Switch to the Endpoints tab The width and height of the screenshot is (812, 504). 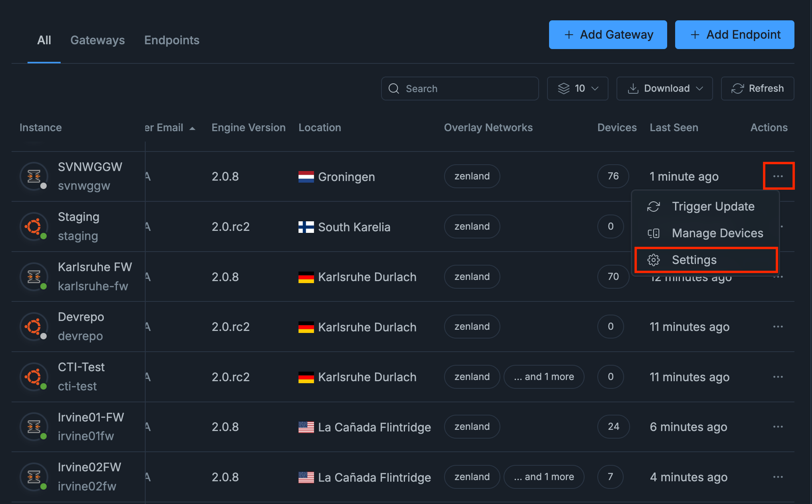click(x=172, y=40)
